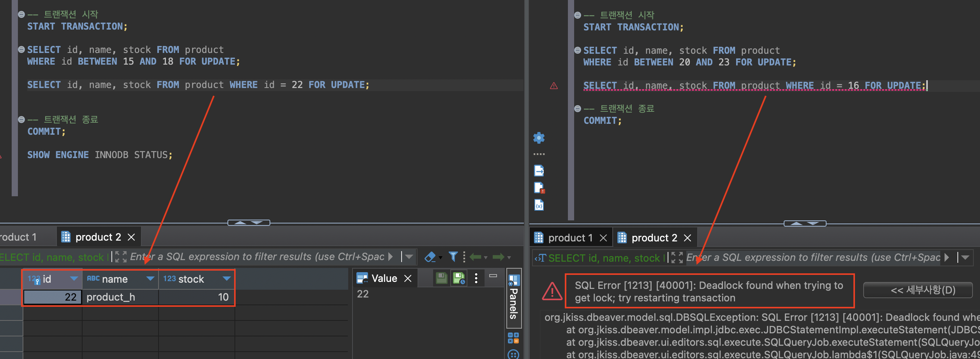980x359 pixels.
Task: Select the id cell containing 22
Action: (x=53, y=297)
